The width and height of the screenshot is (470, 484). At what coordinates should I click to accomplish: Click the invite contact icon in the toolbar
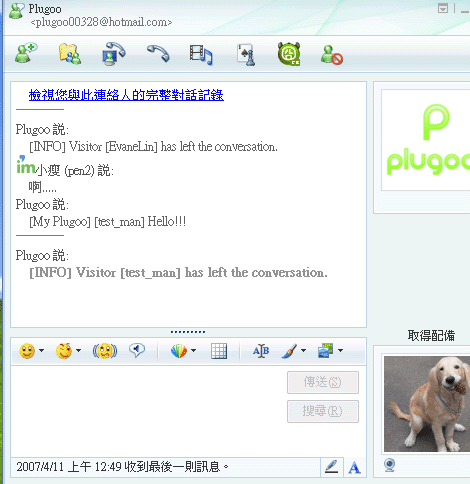point(26,53)
